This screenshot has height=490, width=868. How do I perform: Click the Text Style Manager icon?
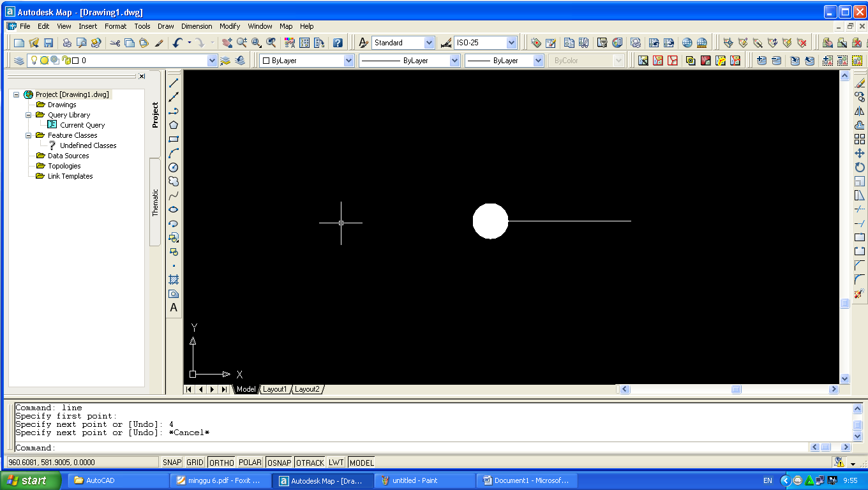coord(364,43)
